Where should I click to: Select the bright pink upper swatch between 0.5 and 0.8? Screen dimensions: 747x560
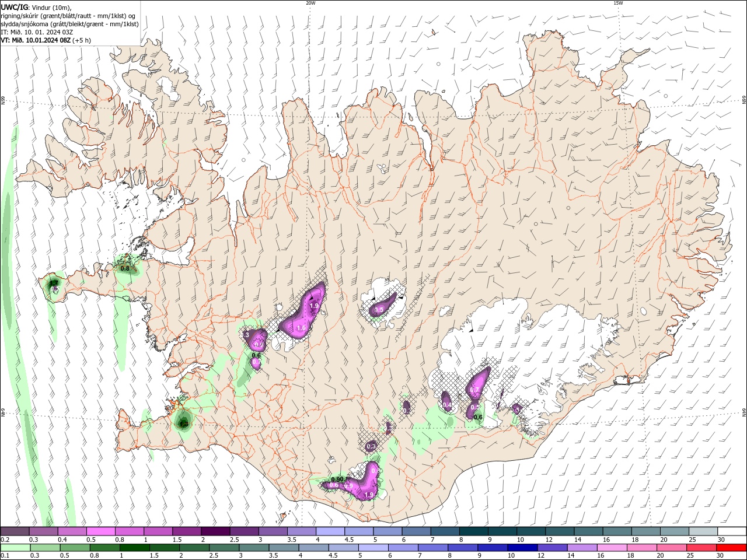101,531
